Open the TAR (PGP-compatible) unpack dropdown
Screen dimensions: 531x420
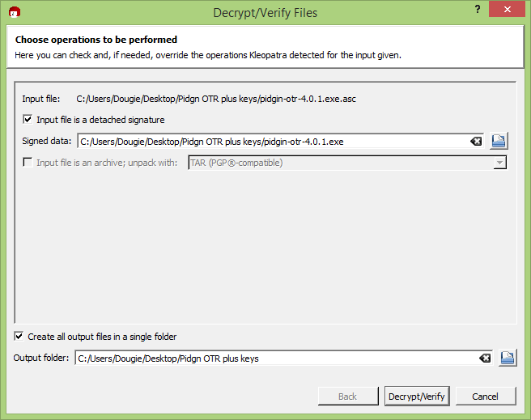pos(347,163)
